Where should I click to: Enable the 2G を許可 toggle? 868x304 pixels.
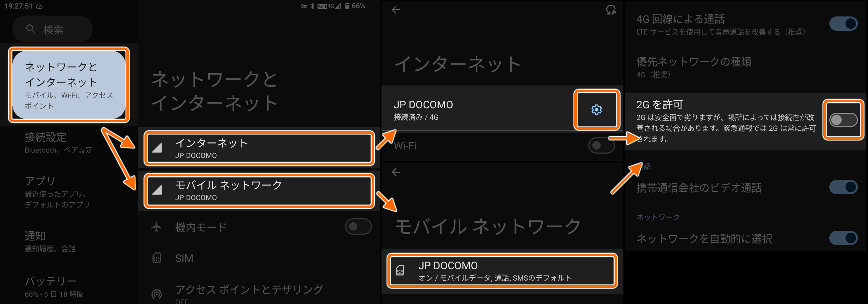(x=843, y=120)
